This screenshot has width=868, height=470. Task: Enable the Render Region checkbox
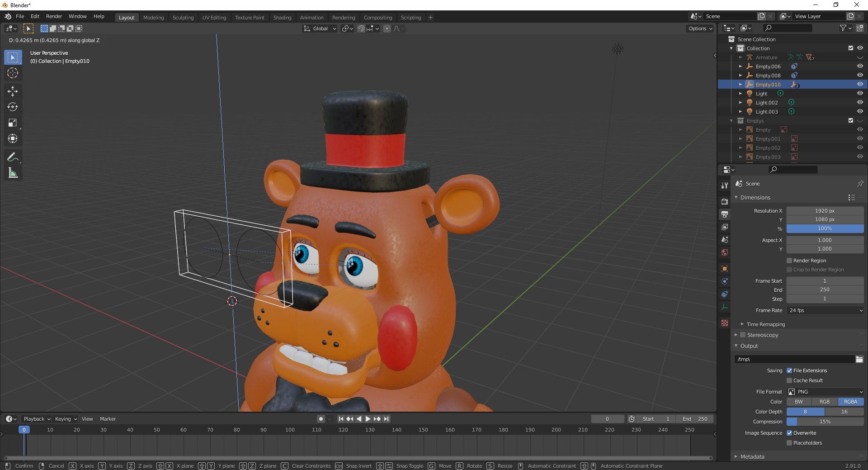789,261
